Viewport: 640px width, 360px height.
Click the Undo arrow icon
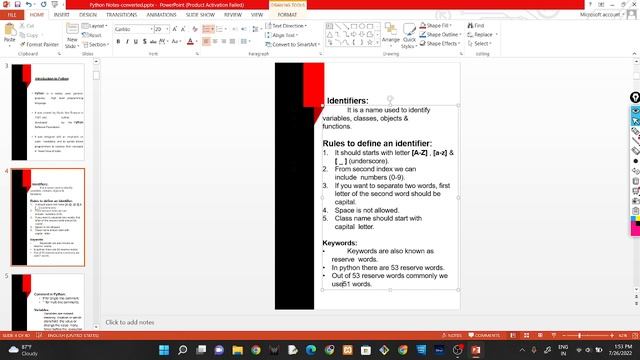pos(29,4)
